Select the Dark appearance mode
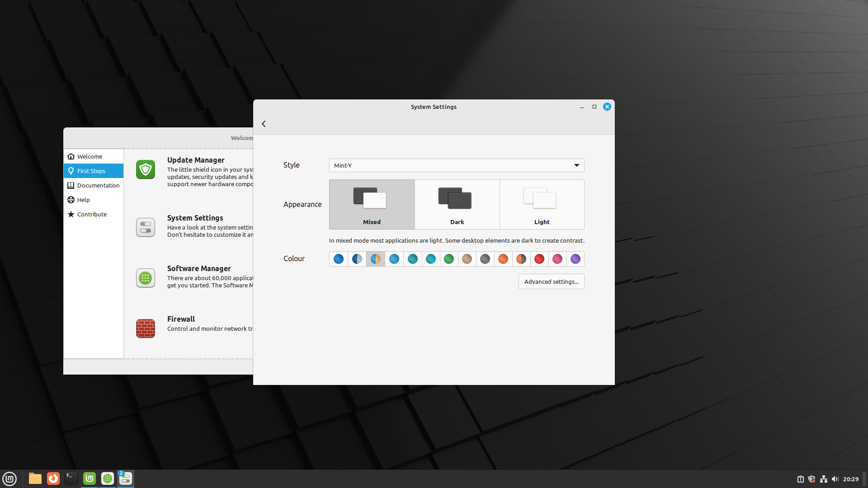Viewport: 868px width, 488px height. point(457,204)
